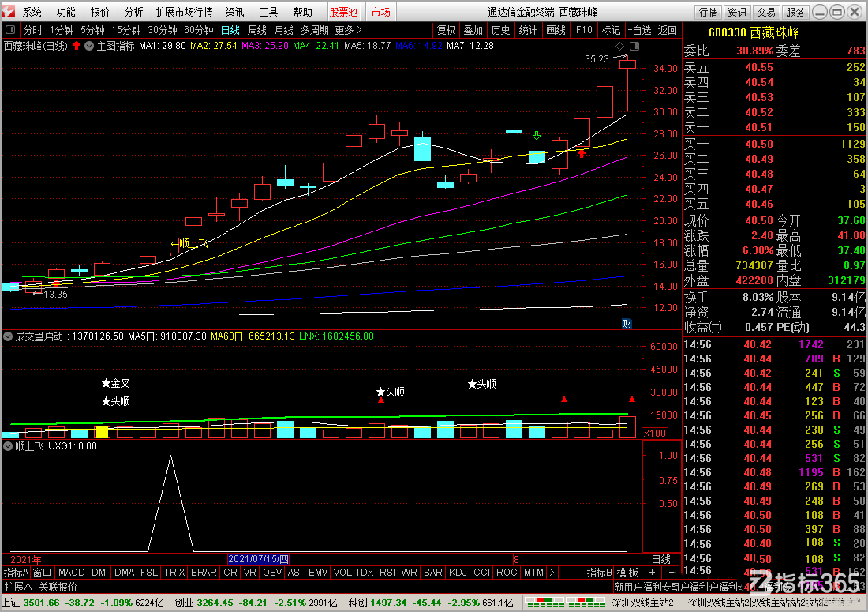Select the 月线 chart period
The width and height of the screenshot is (868, 612).
click(283, 30)
